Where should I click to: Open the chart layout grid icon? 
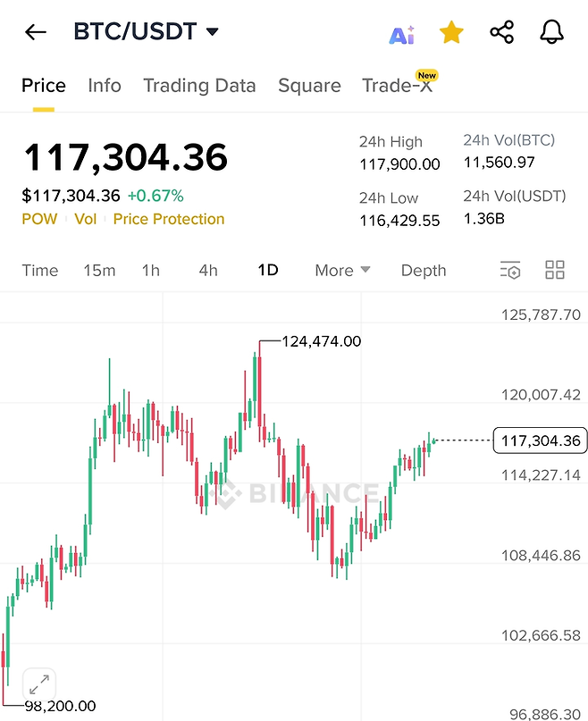pos(555,271)
